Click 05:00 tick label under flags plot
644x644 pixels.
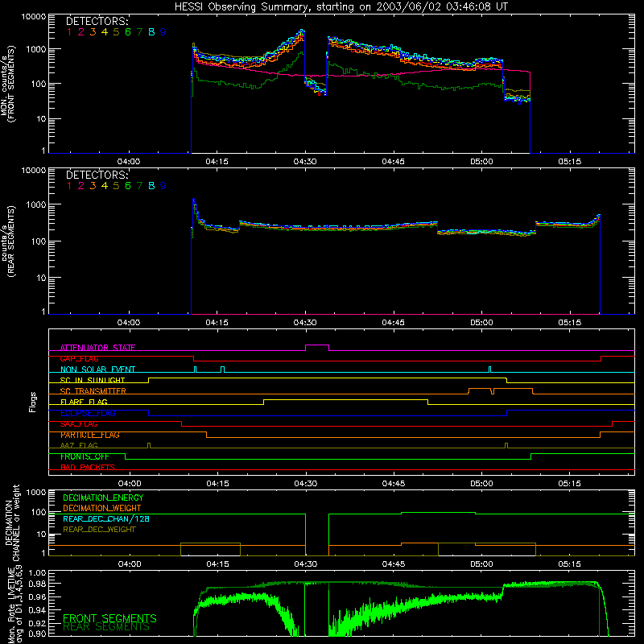click(481, 484)
